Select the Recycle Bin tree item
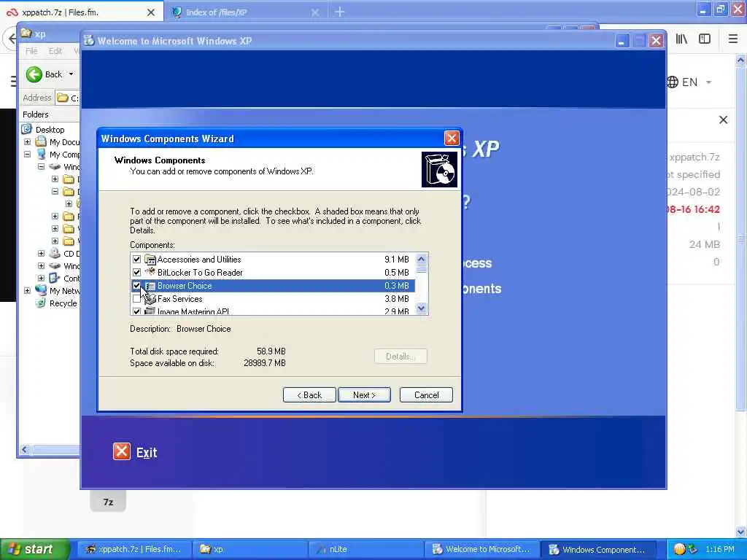The height and width of the screenshot is (560, 747). click(x=63, y=303)
